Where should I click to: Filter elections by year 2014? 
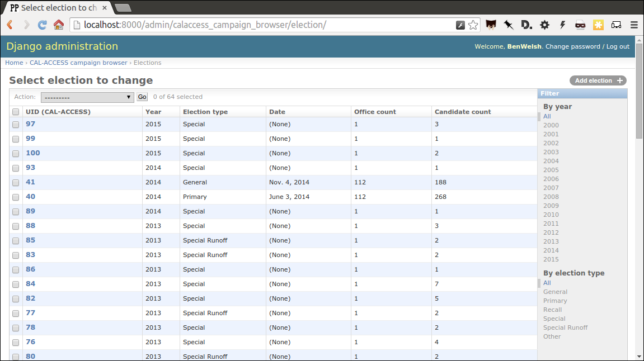(x=551, y=250)
